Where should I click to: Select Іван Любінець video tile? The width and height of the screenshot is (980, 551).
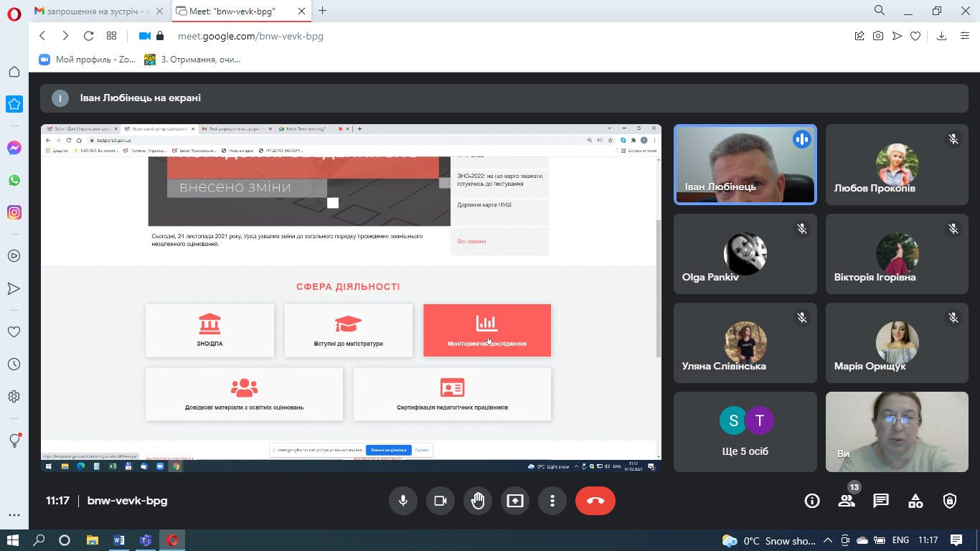pos(745,165)
